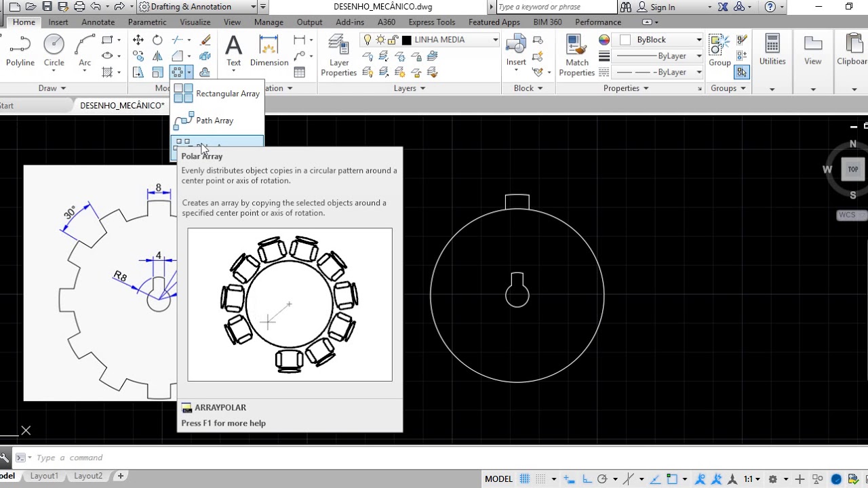Open the LINHA MEDIA layer dropdown

click(429, 40)
